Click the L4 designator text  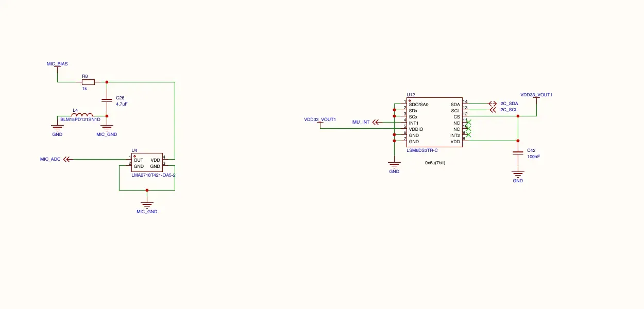click(75, 110)
